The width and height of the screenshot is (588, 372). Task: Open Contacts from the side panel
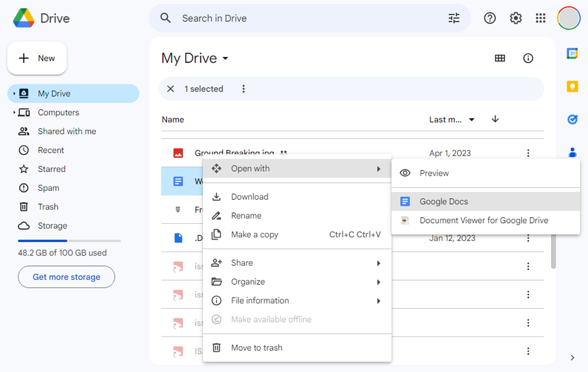coord(573,152)
